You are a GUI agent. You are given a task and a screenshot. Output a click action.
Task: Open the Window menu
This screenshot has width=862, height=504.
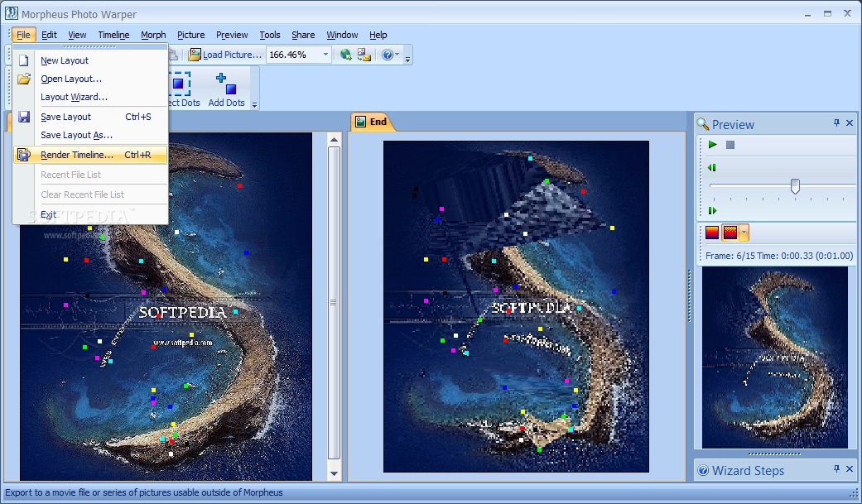click(342, 35)
